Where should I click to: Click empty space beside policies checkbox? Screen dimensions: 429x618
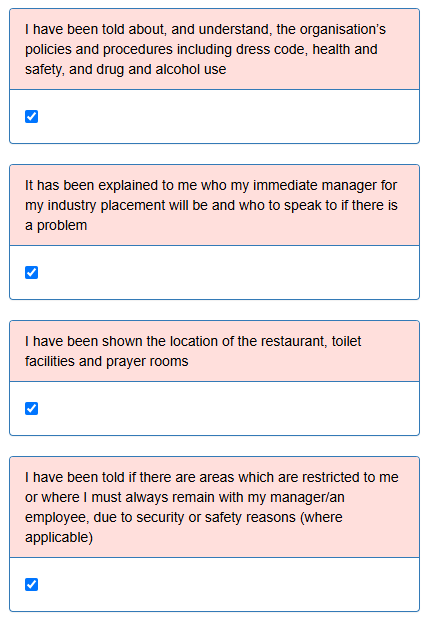click(x=229, y=117)
